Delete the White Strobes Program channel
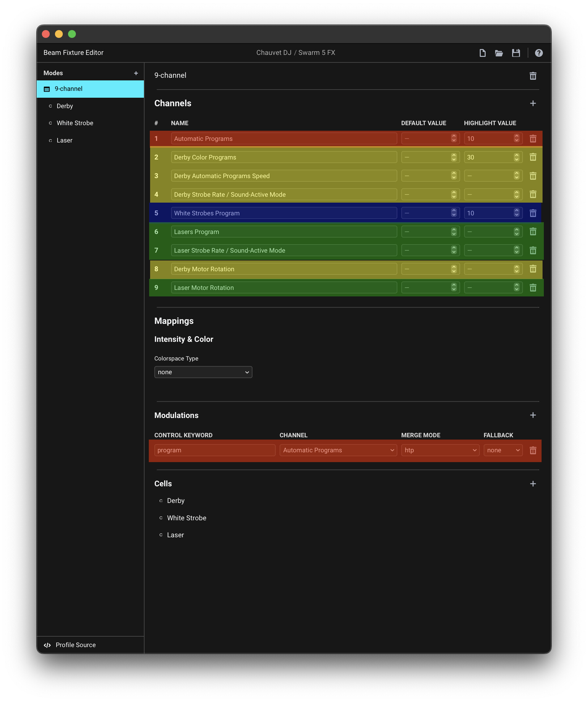Screen dimensions: 588x702 pos(533,213)
